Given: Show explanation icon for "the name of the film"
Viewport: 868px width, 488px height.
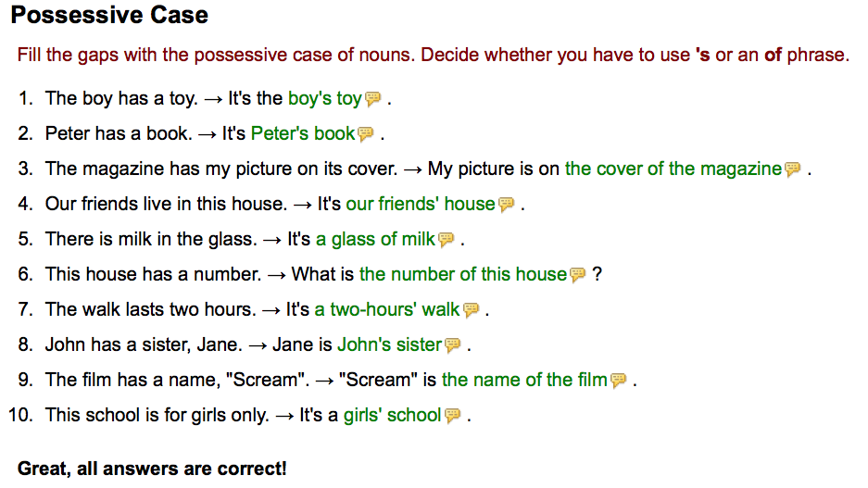Looking at the screenshot, I should 618,381.
